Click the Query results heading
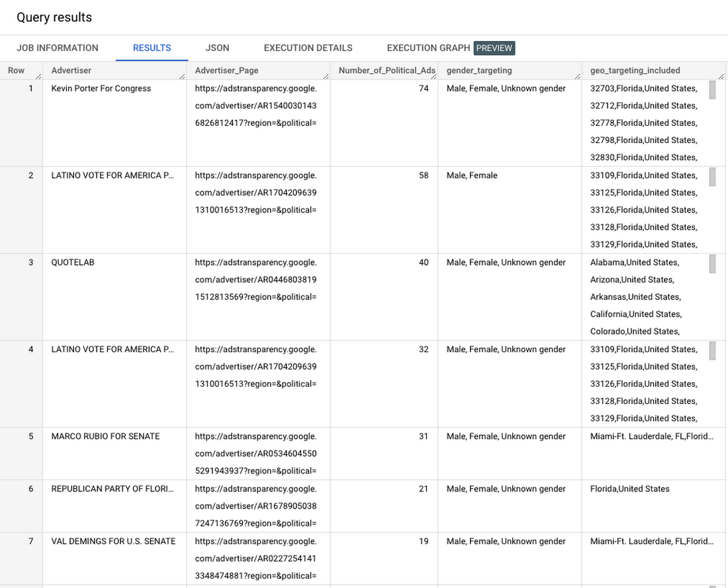728x588 pixels. tap(54, 17)
